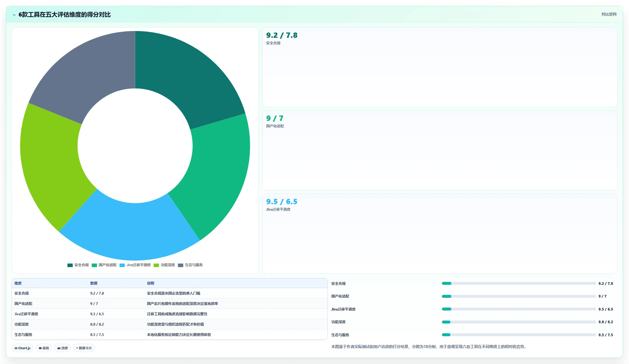The width and height of the screenshot is (629, 364).
Task: Click the 数据 column header
Action: click(x=94, y=283)
